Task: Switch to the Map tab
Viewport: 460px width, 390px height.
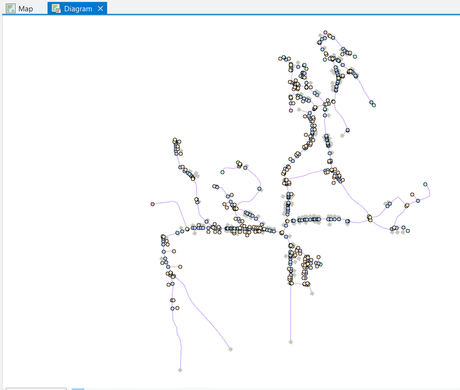Action: 20,9
